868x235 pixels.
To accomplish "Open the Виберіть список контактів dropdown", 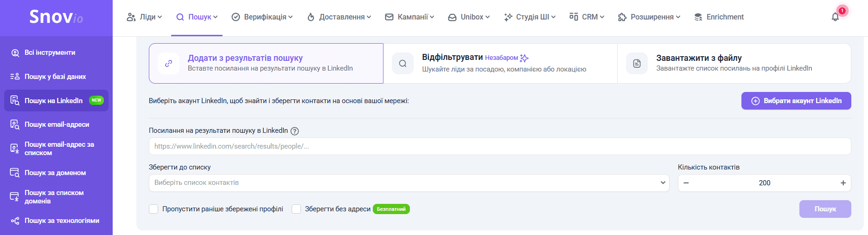I will [x=409, y=183].
